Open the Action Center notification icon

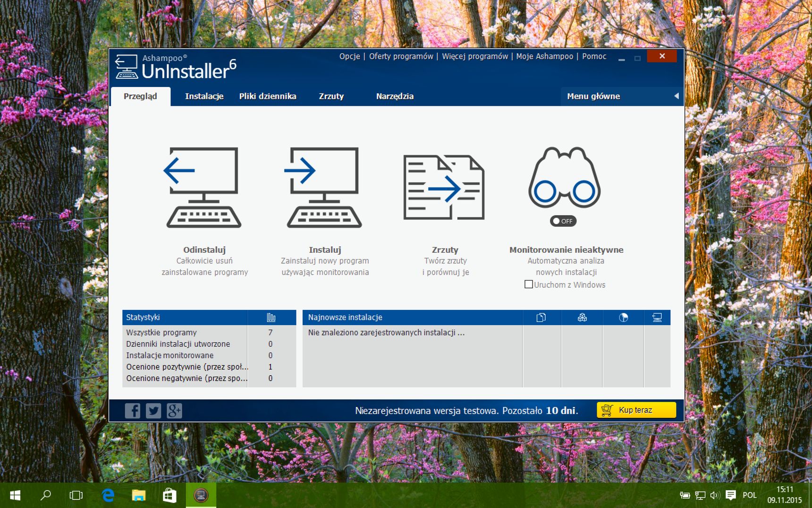pyautogui.click(x=731, y=495)
